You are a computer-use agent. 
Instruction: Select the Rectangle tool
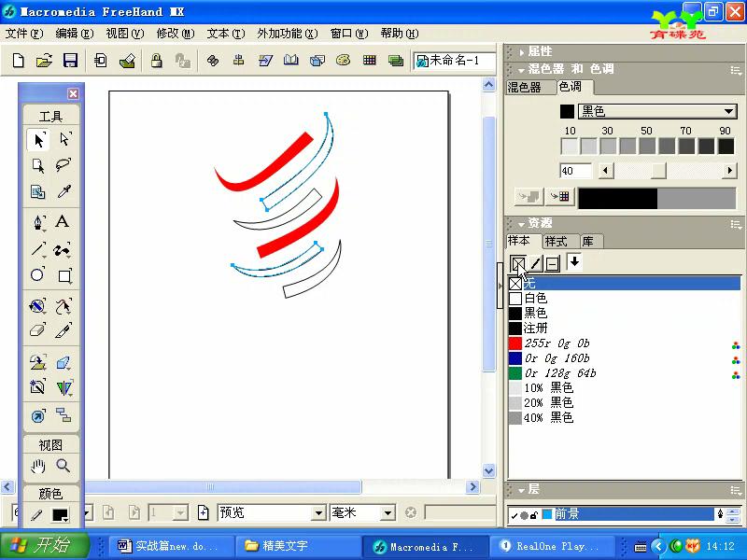(x=63, y=275)
